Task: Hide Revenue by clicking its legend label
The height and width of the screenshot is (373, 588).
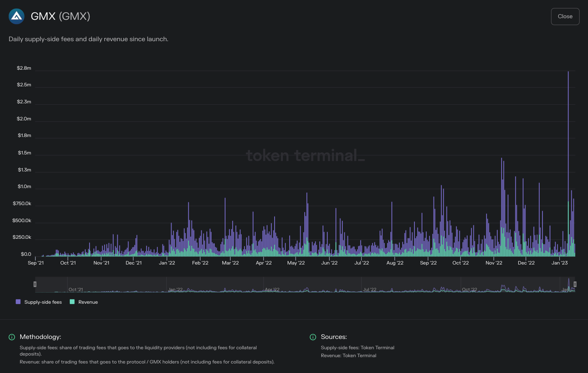Action: click(88, 302)
